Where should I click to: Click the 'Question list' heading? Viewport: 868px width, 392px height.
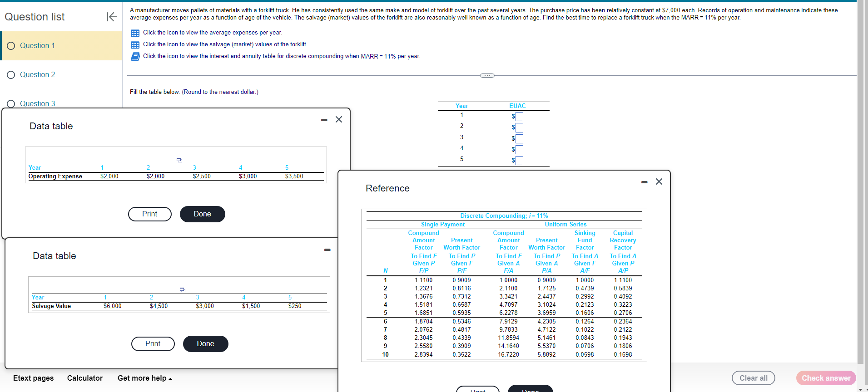(35, 17)
